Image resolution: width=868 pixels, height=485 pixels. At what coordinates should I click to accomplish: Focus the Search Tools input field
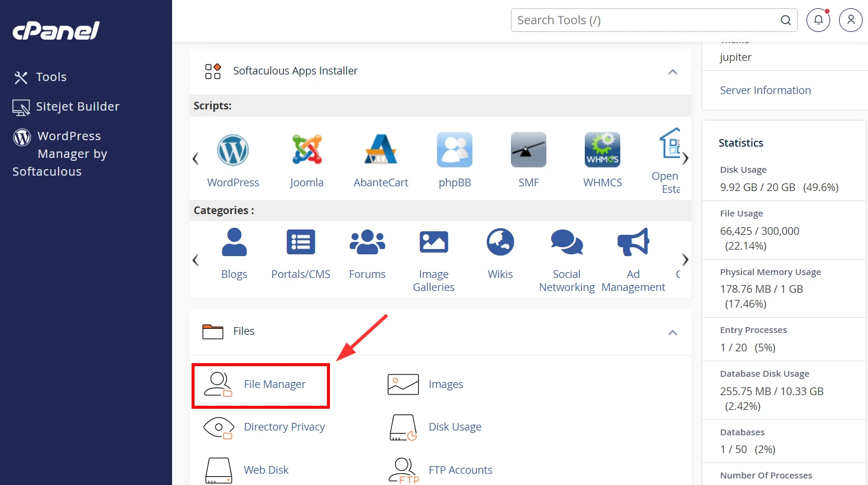[x=654, y=20]
